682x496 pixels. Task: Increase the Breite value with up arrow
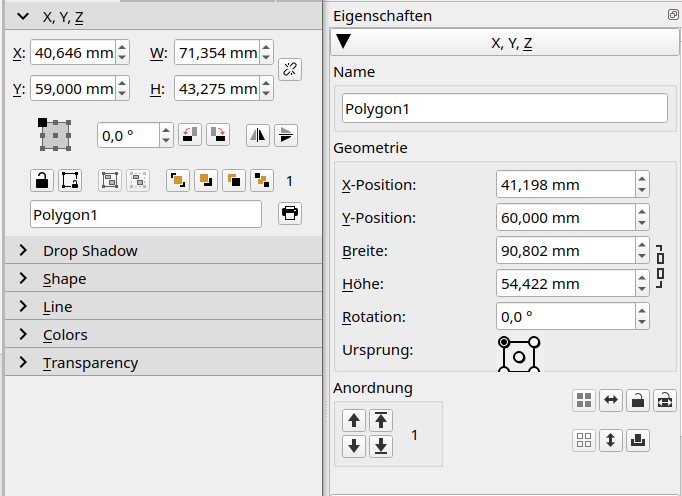642,245
